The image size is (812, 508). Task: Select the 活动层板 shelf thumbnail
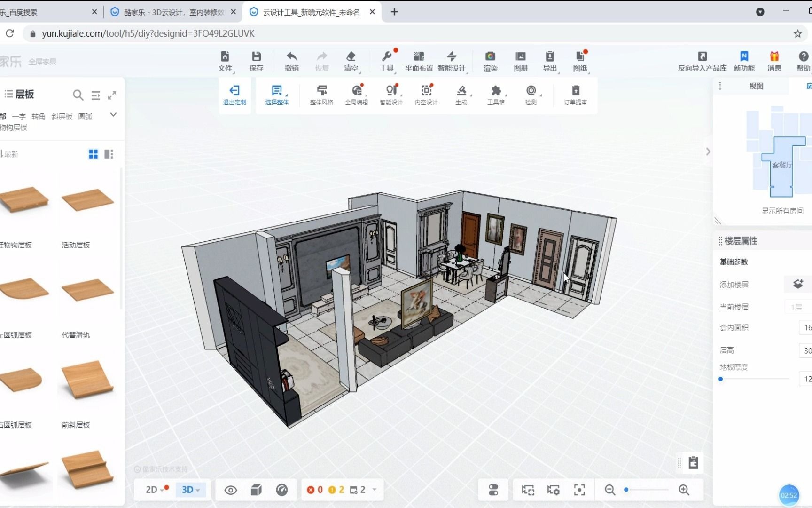tap(87, 201)
